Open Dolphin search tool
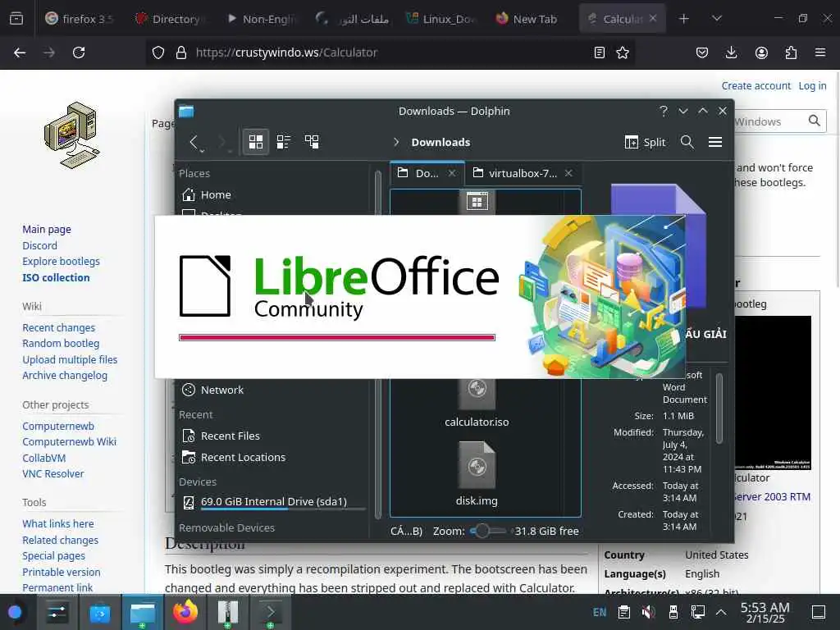The width and height of the screenshot is (840, 630). pos(687,142)
